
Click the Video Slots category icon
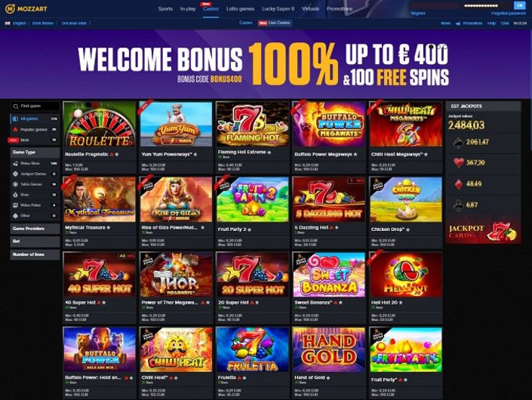(x=15, y=163)
